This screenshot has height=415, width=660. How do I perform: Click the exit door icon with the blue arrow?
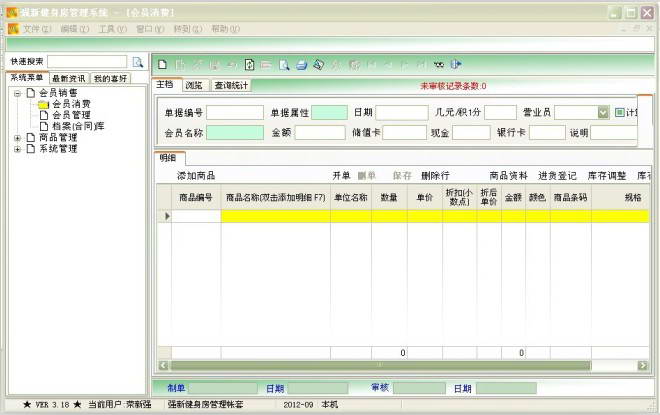pos(456,64)
